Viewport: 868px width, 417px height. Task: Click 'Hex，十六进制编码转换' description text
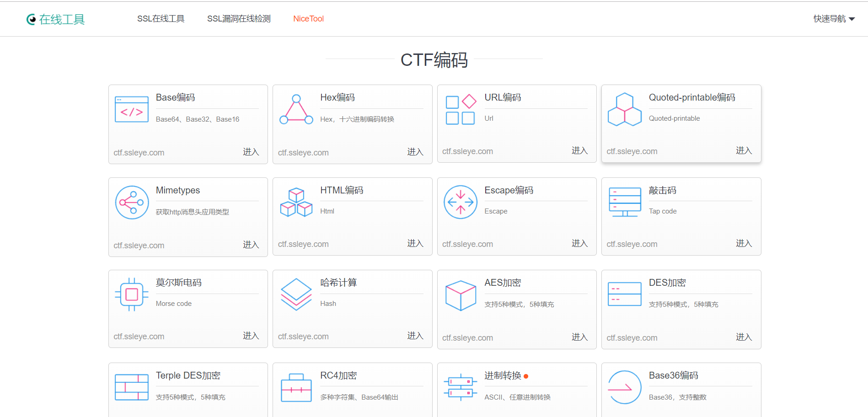pyautogui.click(x=357, y=119)
